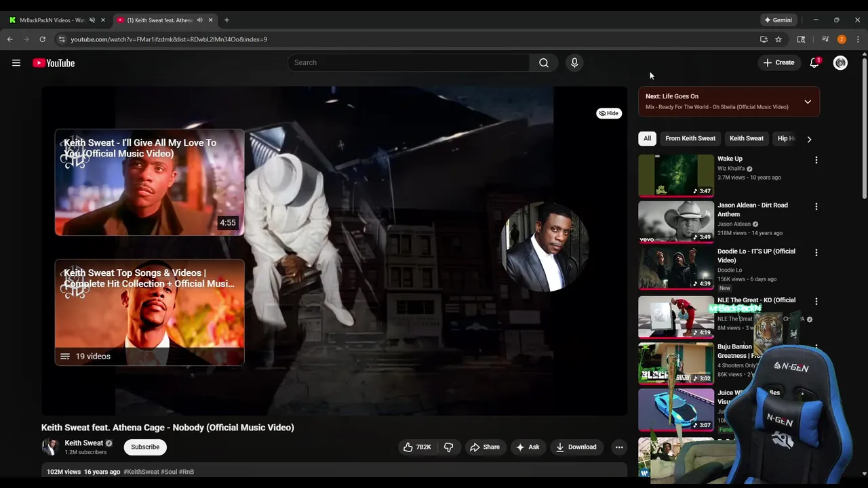This screenshot has width=868, height=488.
Task: Start voice search with microphone icon
Action: [574, 63]
